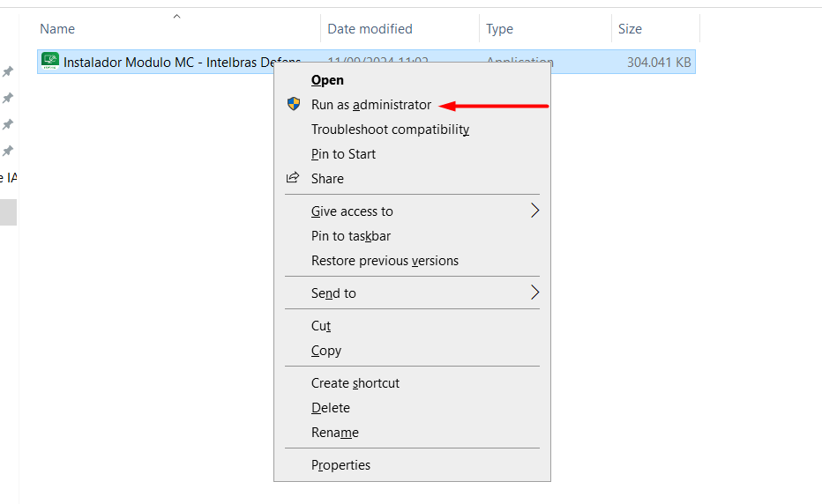Select Copy from the context menu

pyautogui.click(x=325, y=351)
